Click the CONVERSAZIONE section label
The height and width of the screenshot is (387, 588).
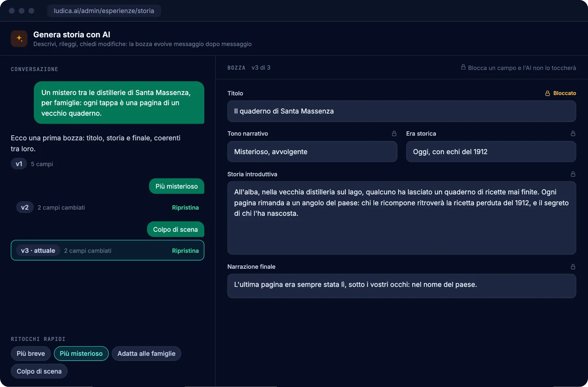[34, 69]
